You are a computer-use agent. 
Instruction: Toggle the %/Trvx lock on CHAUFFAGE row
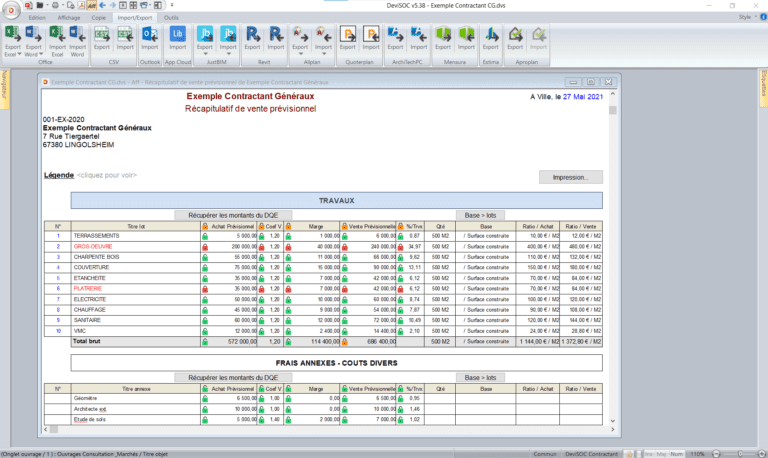click(x=401, y=310)
